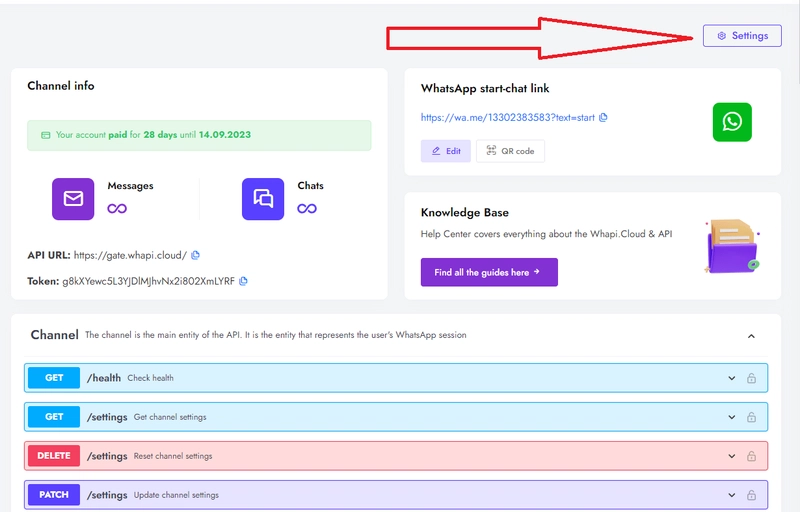Click lock icon on PATCH /settings row
This screenshot has width=800, height=512.
point(752,495)
